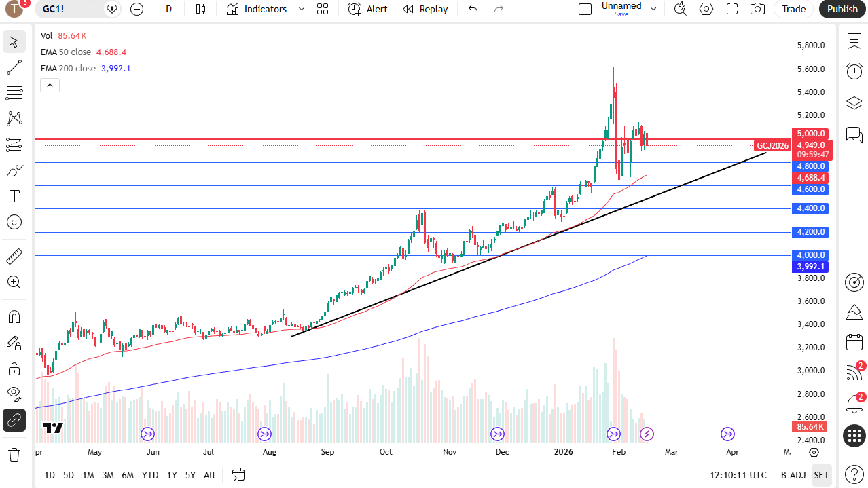Set range to 1D
The height and width of the screenshot is (488, 868).
click(x=50, y=475)
